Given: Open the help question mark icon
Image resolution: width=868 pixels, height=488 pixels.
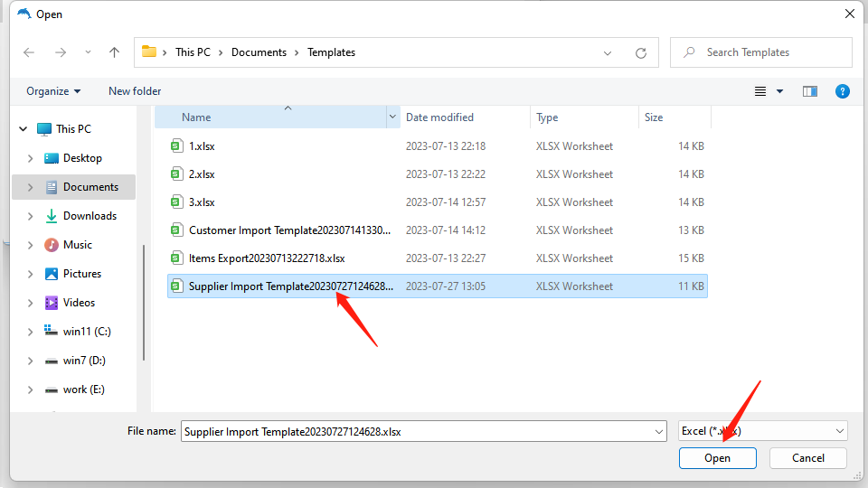Looking at the screenshot, I should (x=842, y=91).
